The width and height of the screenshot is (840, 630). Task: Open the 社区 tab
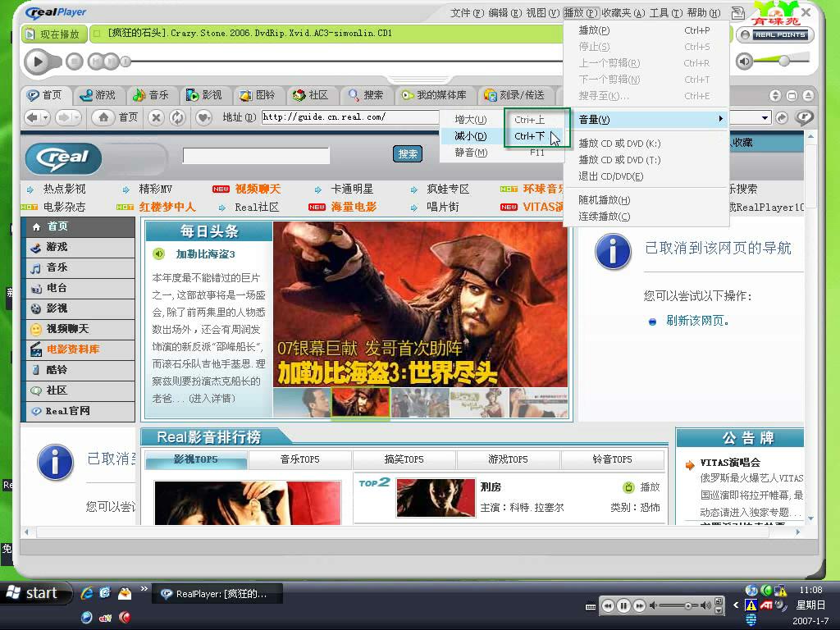tap(311, 95)
